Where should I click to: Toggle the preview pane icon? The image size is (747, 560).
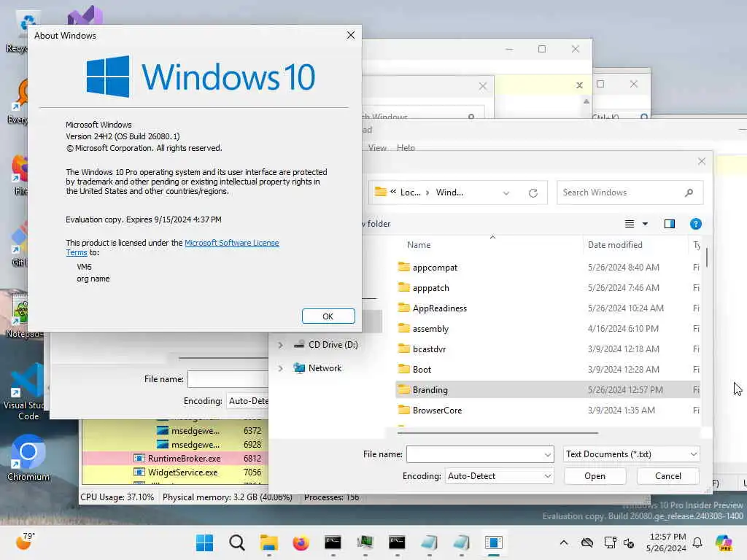tap(670, 224)
